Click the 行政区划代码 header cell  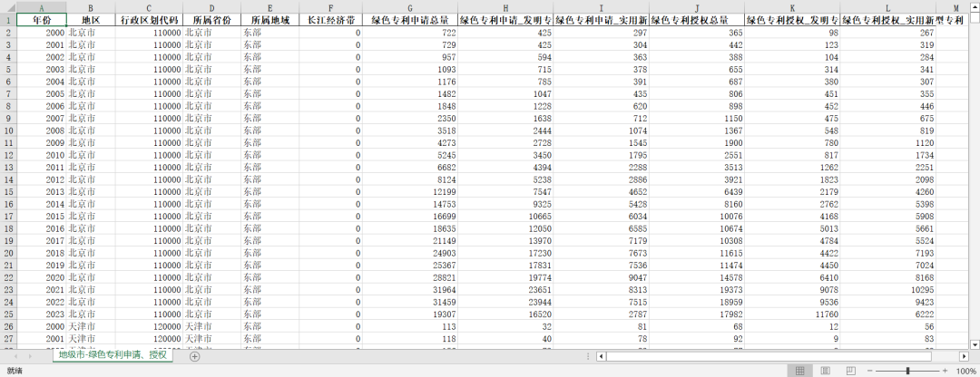[x=149, y=20]
